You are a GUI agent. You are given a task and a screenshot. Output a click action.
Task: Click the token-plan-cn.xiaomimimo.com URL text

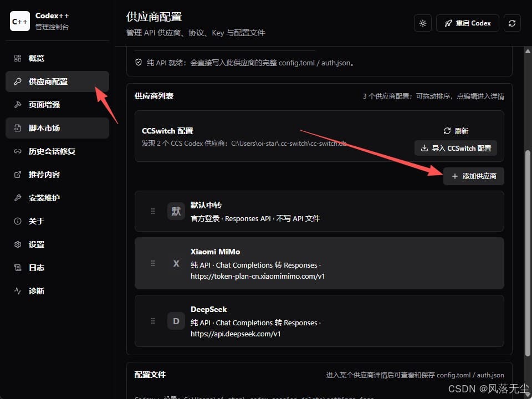[258, 276]
